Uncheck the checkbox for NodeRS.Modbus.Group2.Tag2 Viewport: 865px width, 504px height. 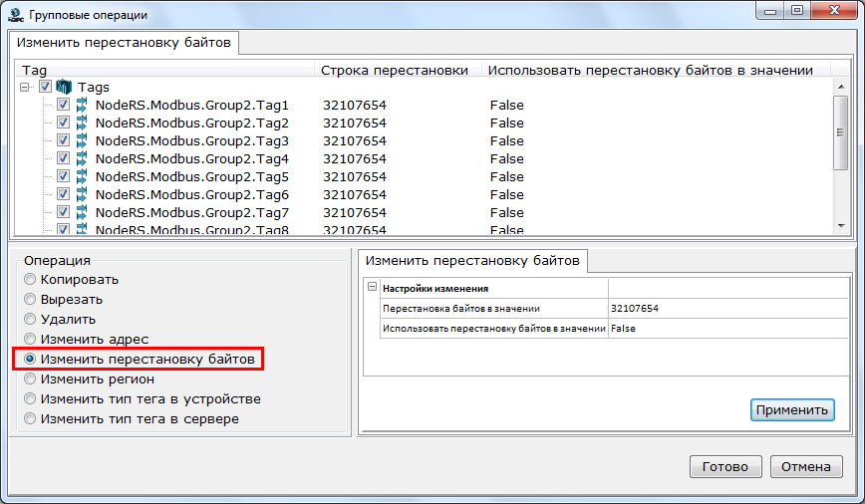(x=64, y=124)
